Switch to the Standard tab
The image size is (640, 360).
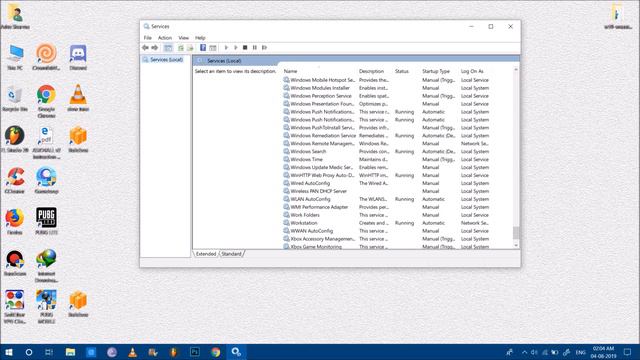pyautogui.click(x=231, y=254)
